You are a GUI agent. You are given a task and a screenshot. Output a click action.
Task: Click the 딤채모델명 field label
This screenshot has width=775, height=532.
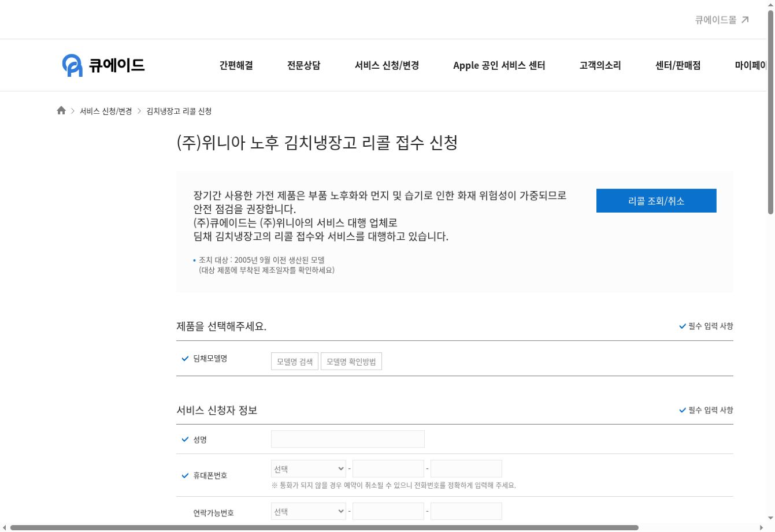(210, 359)
